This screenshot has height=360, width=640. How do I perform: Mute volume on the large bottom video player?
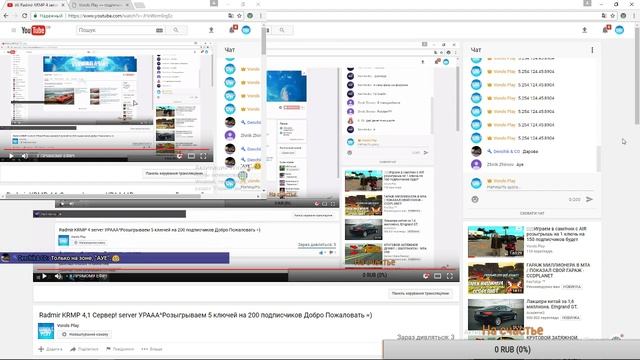(58, 276)
